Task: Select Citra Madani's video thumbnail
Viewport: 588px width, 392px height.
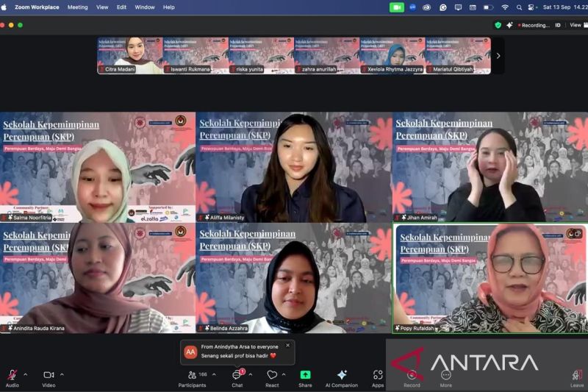Action: pos(130,55)
